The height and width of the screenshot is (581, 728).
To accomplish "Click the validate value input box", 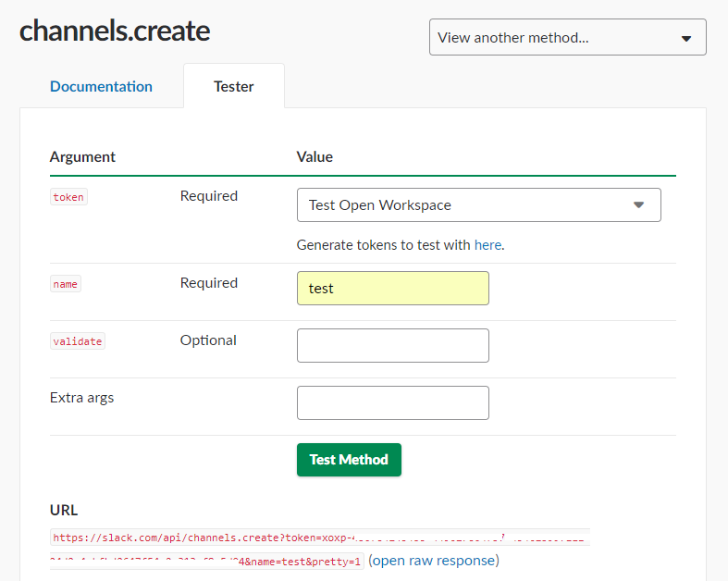I will coord(392,346).
